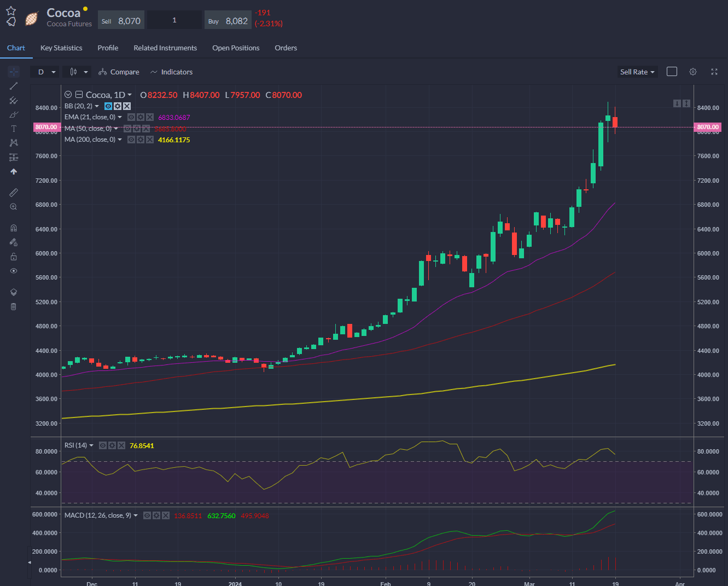Open the Profile tab

pyautogui.click(x=108, y=48)
